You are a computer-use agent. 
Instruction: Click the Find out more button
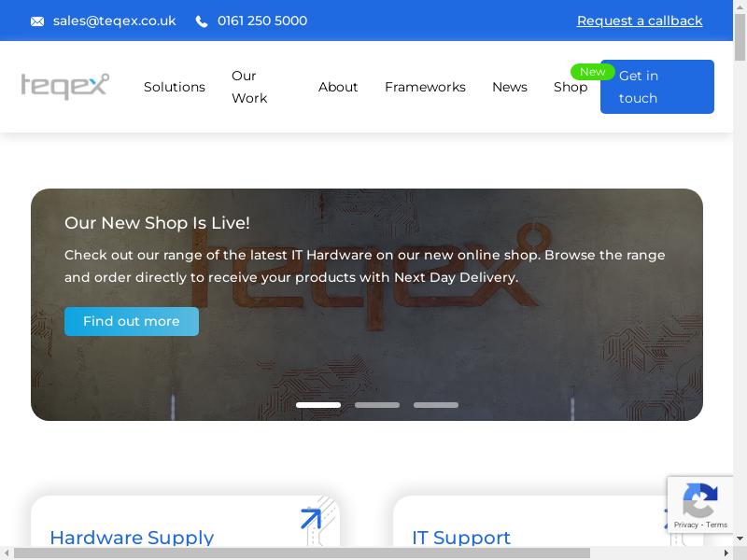pyautogui.click(x=132, y=321)
